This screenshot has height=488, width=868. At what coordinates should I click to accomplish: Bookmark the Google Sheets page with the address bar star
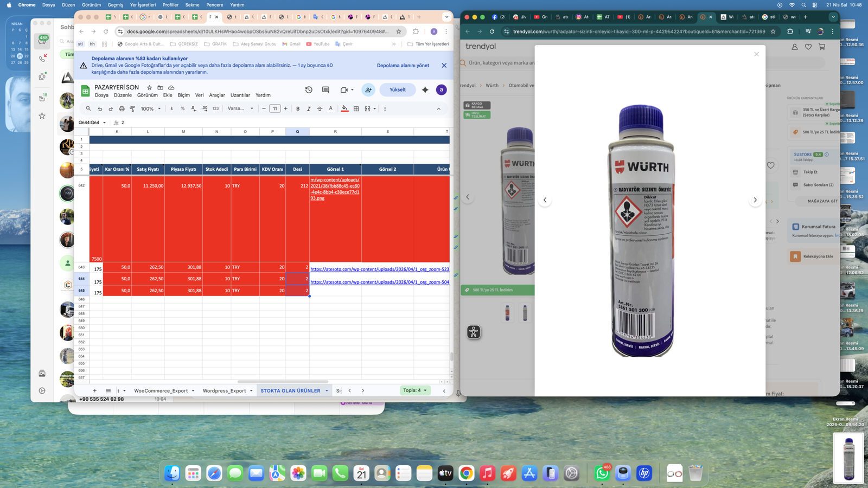tap(399, 31)
